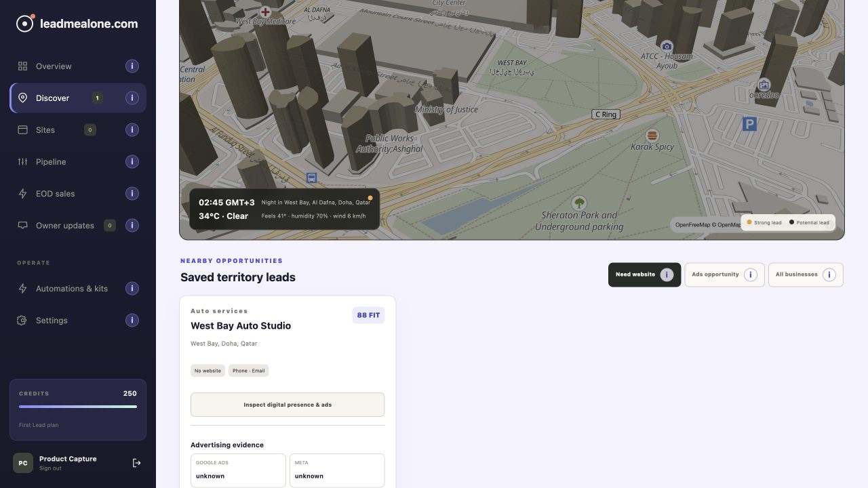868x488 pixels.
Task: Click the Discover map pin icon
Action: click(22, 98)
